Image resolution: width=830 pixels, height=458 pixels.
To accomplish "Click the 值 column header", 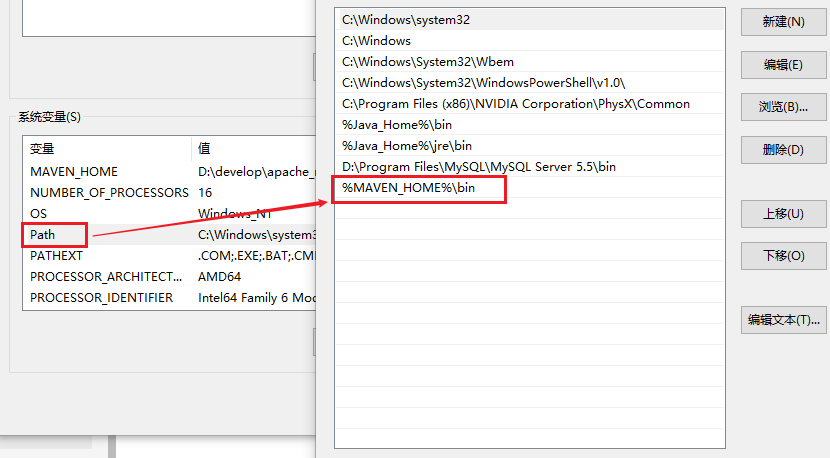I will (254, 149).
